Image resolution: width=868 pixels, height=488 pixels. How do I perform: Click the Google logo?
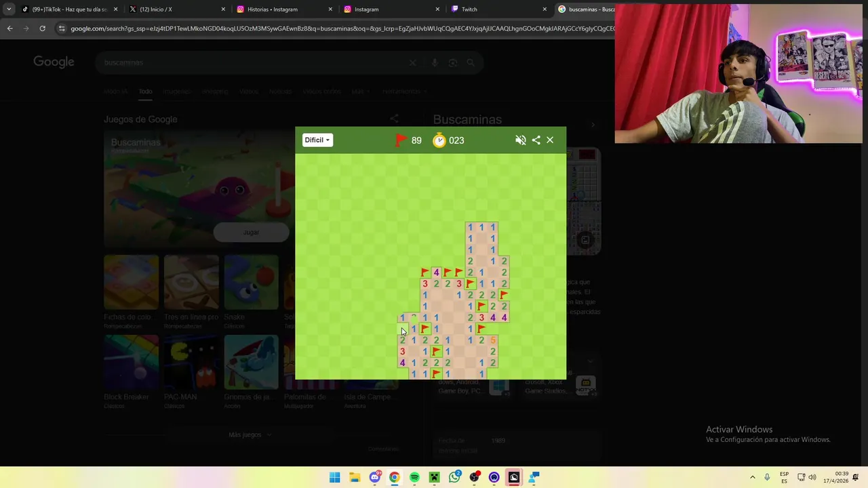[x=54, y=62]
